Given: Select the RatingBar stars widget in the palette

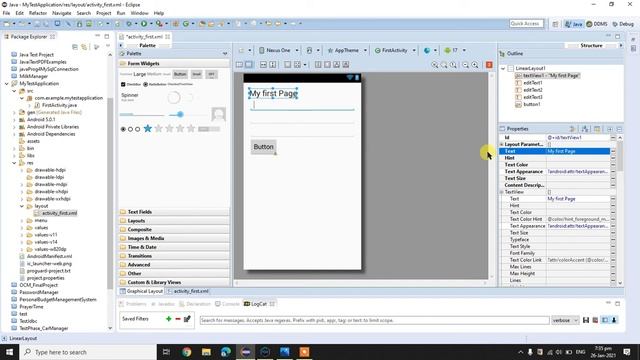Looking at the screenshot, I should point(169,129).
